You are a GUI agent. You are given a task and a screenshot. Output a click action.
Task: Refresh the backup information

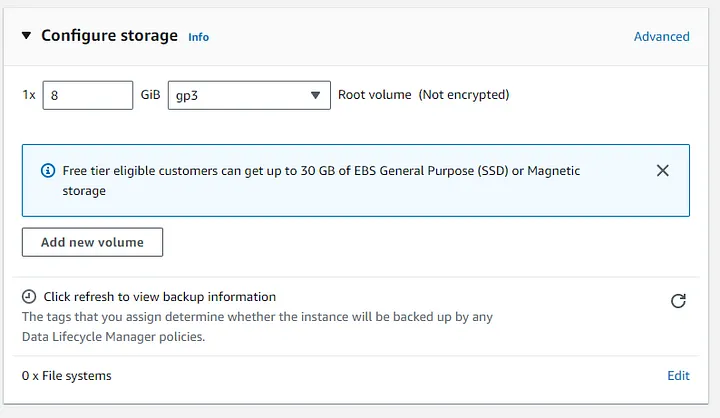click(x=678, y=301)
